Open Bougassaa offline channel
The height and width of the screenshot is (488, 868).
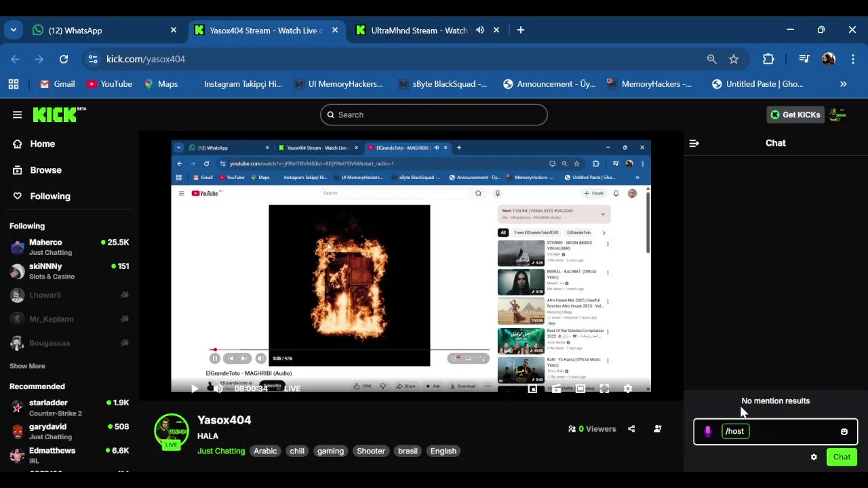coord(69,342)
